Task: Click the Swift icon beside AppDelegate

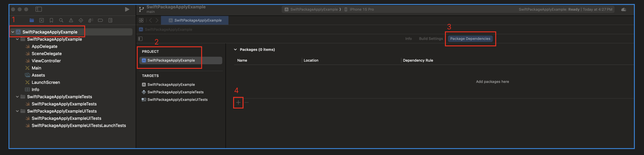Action: click(x=28, y=46)
